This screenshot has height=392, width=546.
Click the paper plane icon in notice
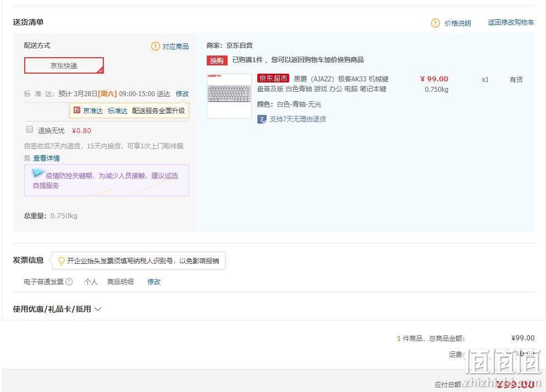(x=37, y=173)
